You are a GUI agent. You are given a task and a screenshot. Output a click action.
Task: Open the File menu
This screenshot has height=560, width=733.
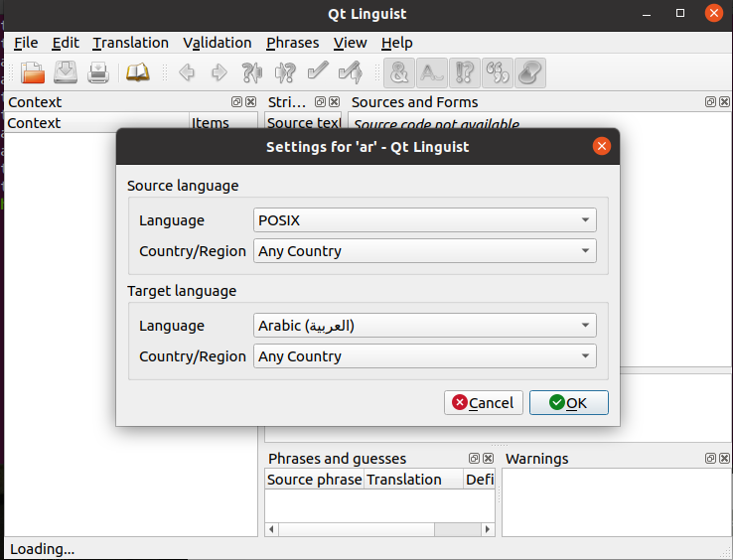tap(26, 43)
